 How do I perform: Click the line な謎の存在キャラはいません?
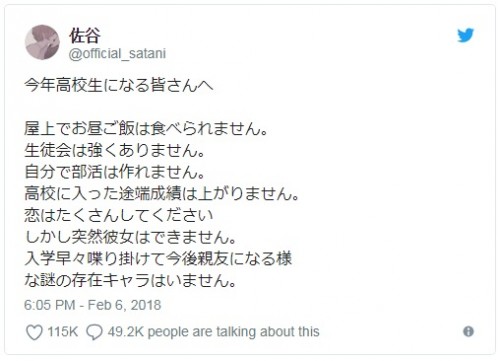tap(130, 280)
